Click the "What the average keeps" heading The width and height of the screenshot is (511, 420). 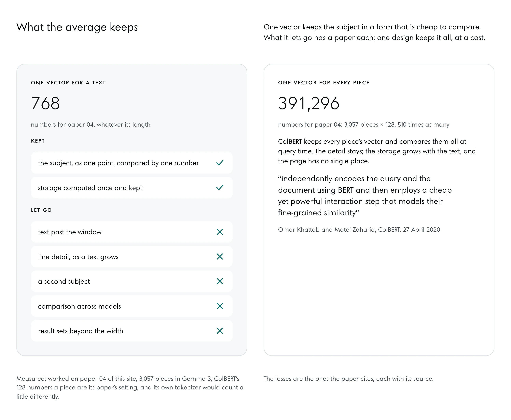(x=77, y=27)
